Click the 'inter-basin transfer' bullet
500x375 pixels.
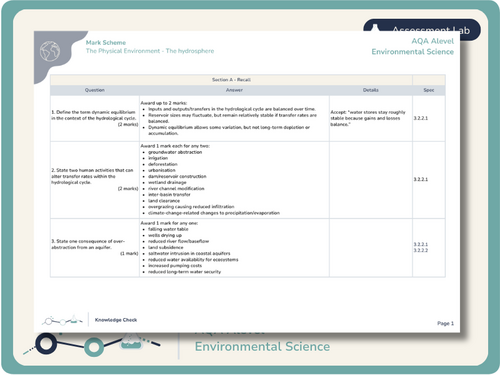click(169, 194)
